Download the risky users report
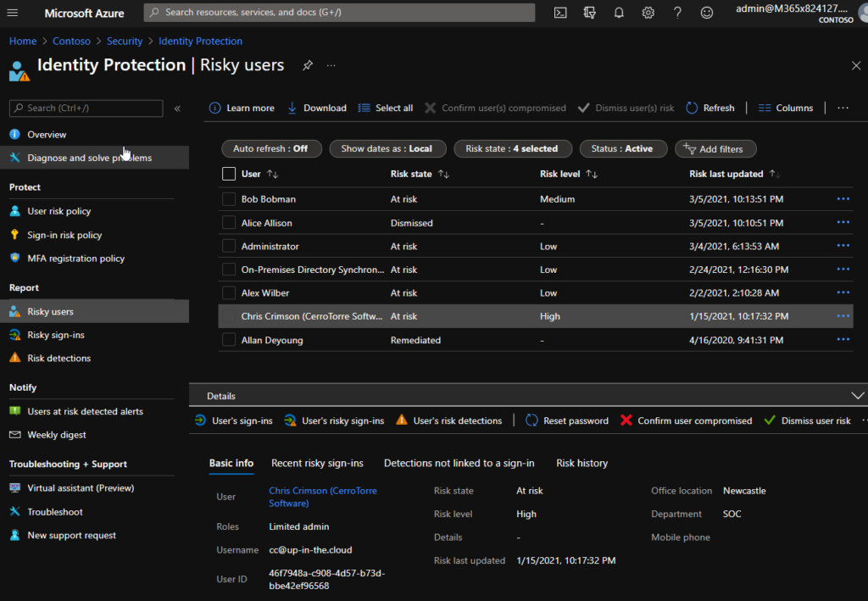868x601 pixels. 316,108
